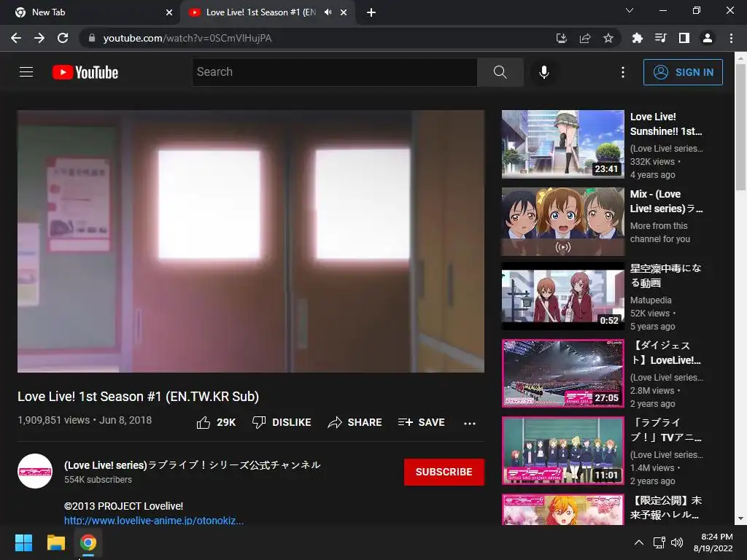Screen dimensions: 747x560
Task: Select the Love Live! 1st Season tab
Action: click(x=261, y=12)
